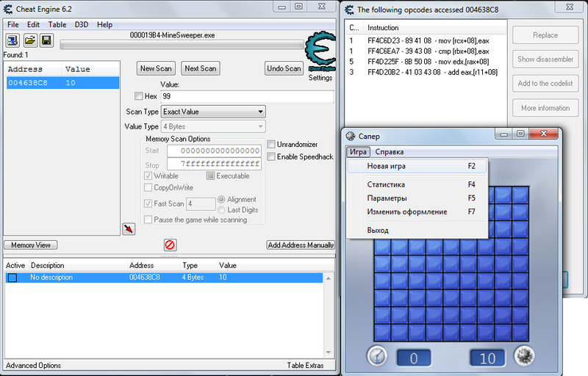Select the Alignment radio button
Viewport: 588px width, 376px height.
[221, 199]
